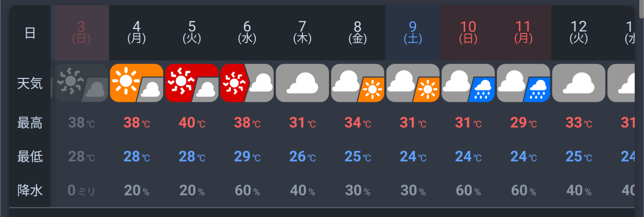Select the 4 (月) date header
Screen dimensions: 644x217
tap(136, 32)
